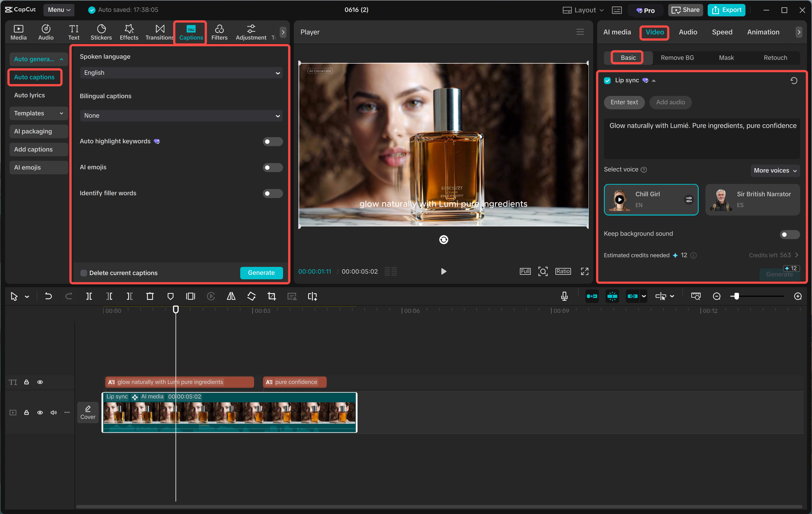This screenshot has height=514, width=812.
Task: Open the voiceover recording microphone icon
Action: [564, 296]
